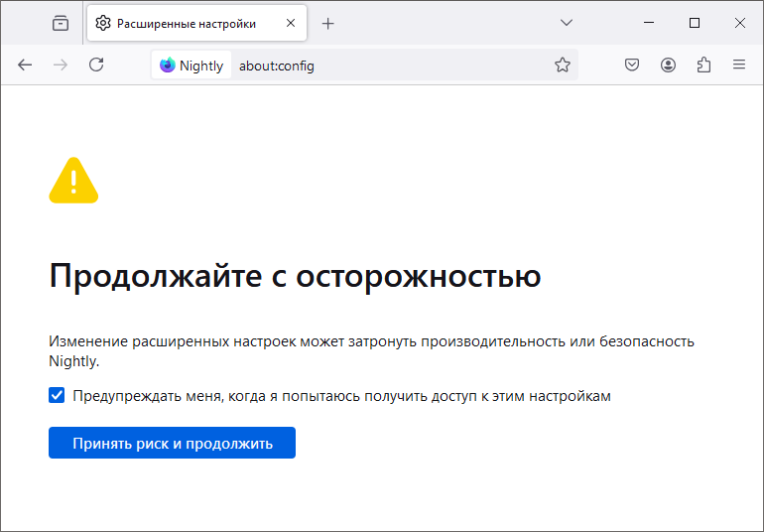Click the yellow warning triangle icon
The width and height of the screenshot is (764, 532).
[73, 180]
